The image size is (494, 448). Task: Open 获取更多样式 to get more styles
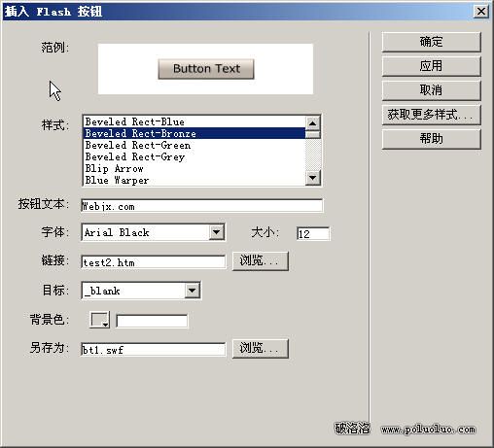(x=431, y=115)
